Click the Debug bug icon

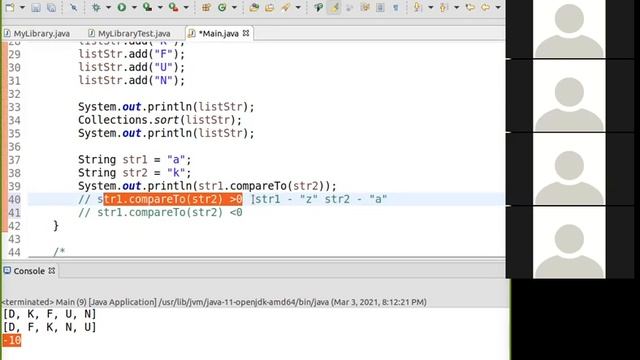pos(96,7)
